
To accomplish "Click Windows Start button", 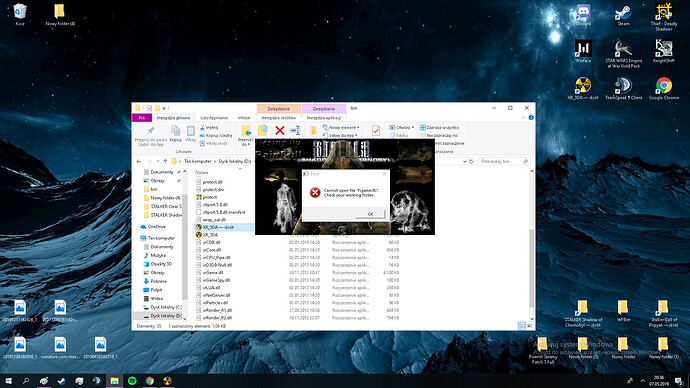I will click(x=8, y=381).
